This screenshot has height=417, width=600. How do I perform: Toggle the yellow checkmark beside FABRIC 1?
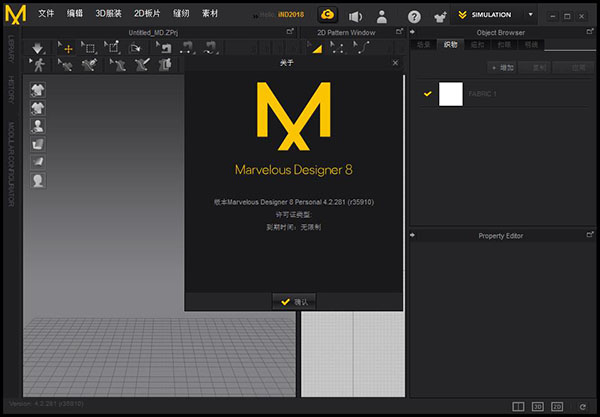[428, 94]
